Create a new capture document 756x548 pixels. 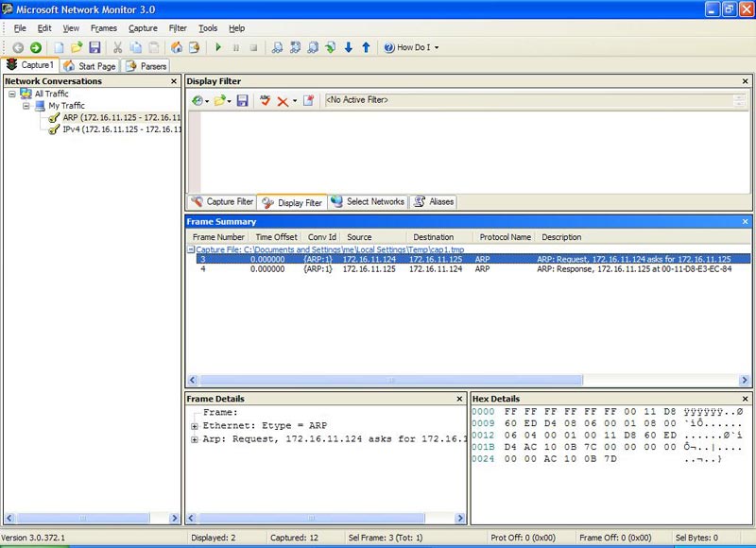(59, 46)
